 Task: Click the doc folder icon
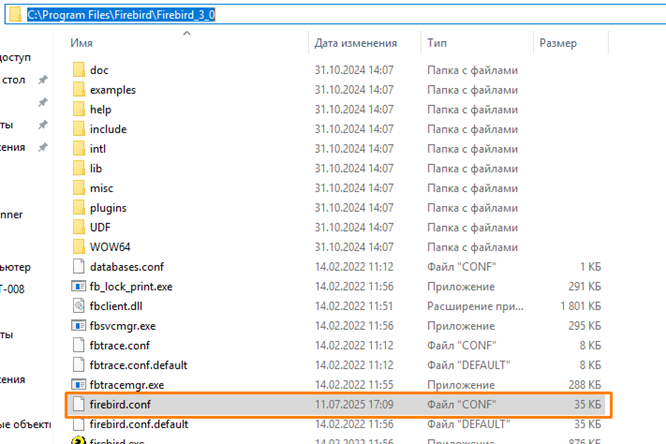79,70
